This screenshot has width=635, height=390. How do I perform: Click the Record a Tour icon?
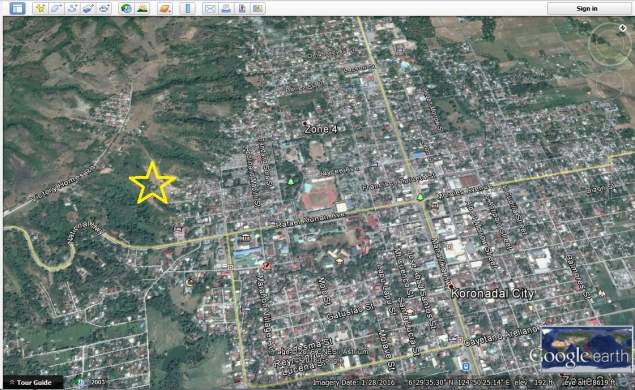coord(104,8)
